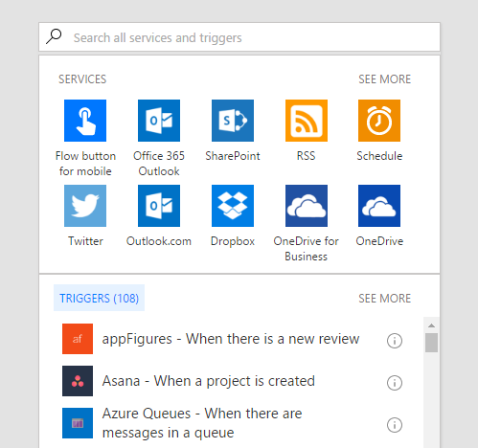Select the OneDrive service icon

click(x=379, y=206)
